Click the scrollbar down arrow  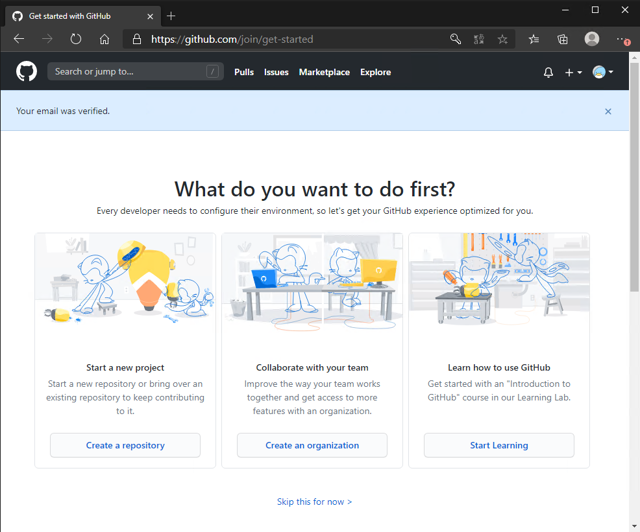(634, 526)
